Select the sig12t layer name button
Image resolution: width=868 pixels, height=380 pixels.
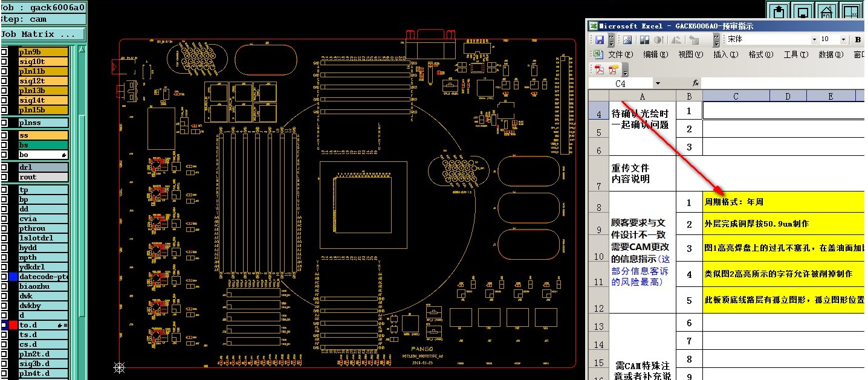point(43,81)
